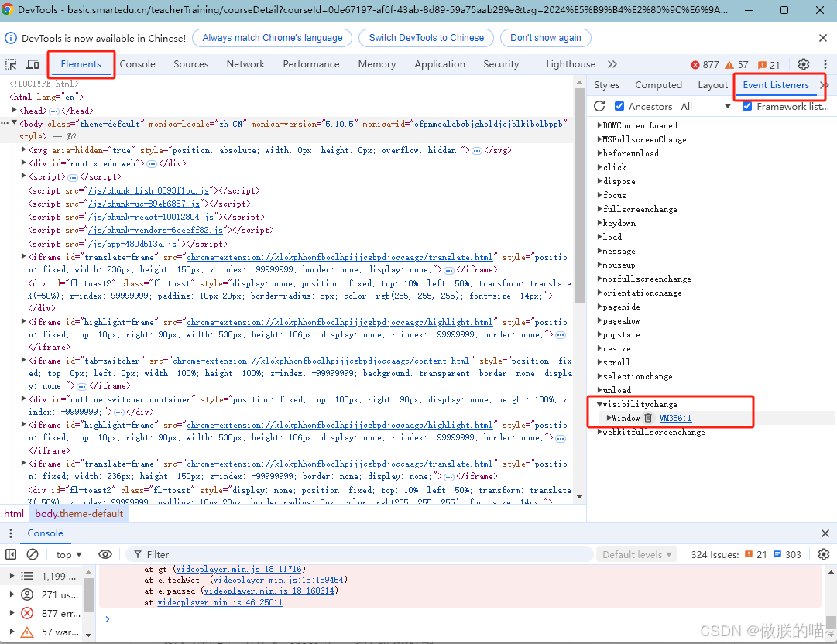Expand the DOMContentLoaded listener group
This screenshot has height=644, width=837.
tap(599, 125)
